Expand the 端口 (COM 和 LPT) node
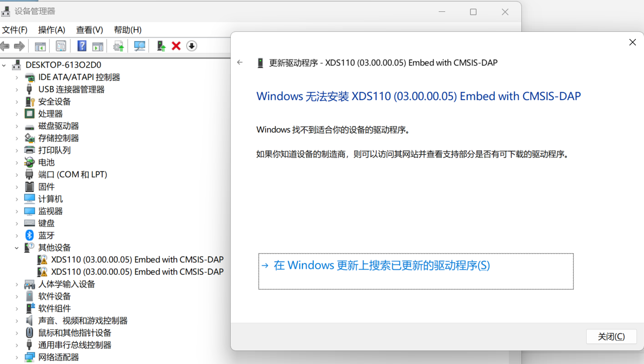 point(17,174)
